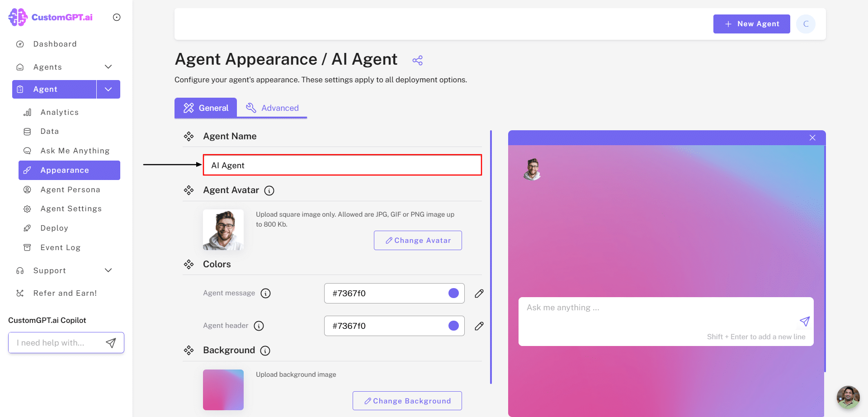Click the pencil icon for Agent message color

click(x=479, y=294)
